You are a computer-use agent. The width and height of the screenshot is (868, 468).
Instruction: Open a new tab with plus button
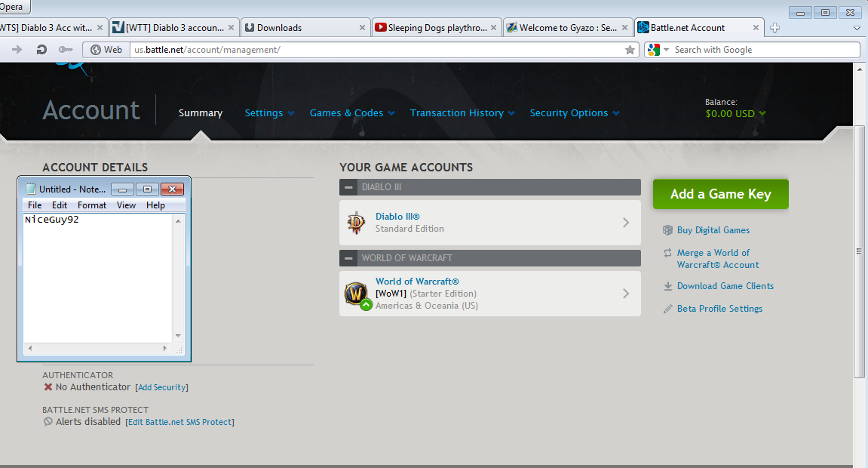pos(774,28)
